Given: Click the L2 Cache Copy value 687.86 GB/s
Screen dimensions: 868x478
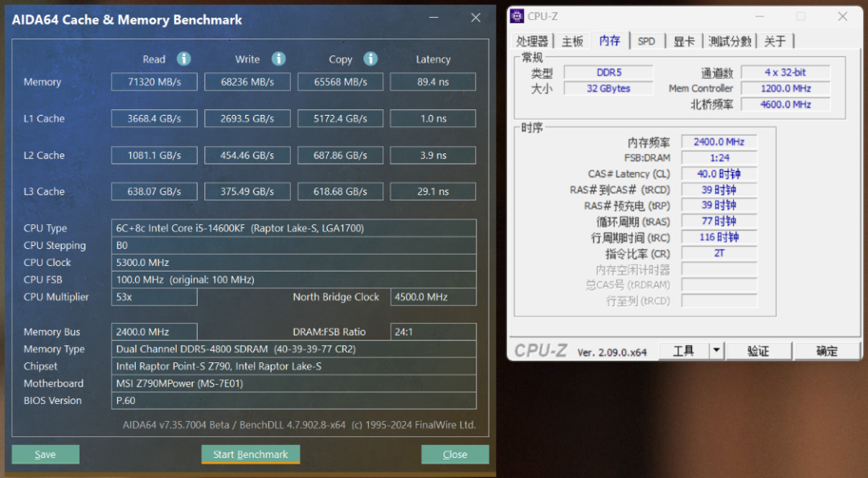Looking at the screenshot, I should 341,156.
